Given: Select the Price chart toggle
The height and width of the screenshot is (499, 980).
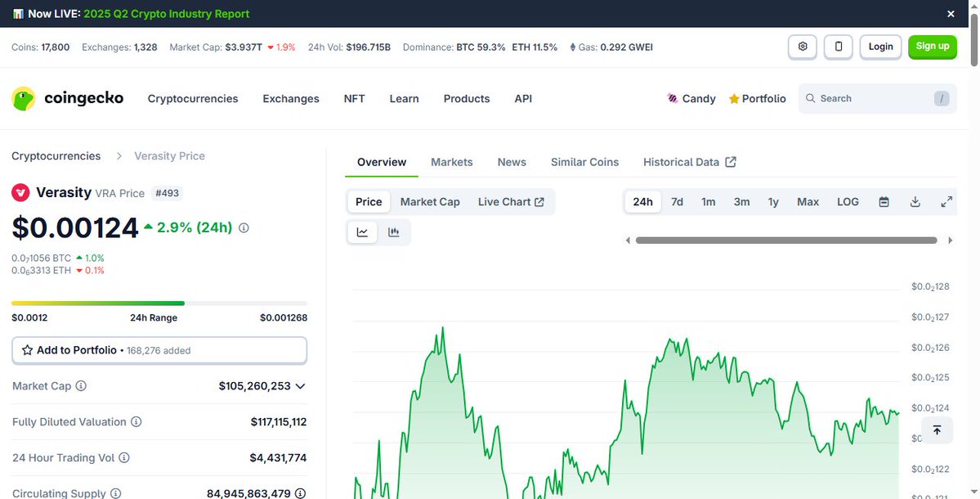Looking at the screenshot, I should pos(368,202).
